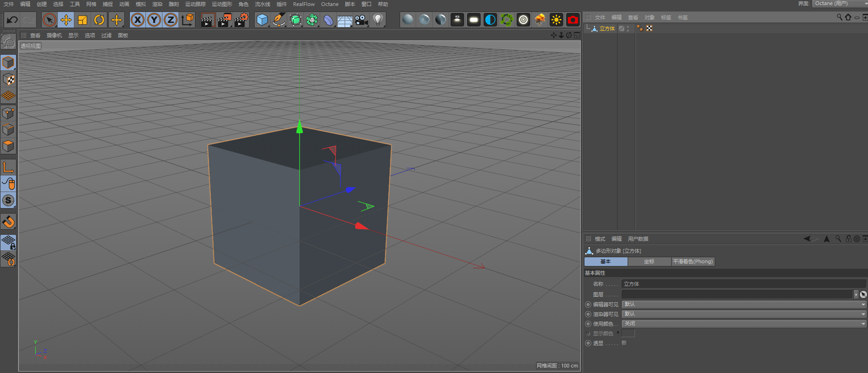Open the spline Pen tool
868x373 pixels.
(x=278, y=20)
